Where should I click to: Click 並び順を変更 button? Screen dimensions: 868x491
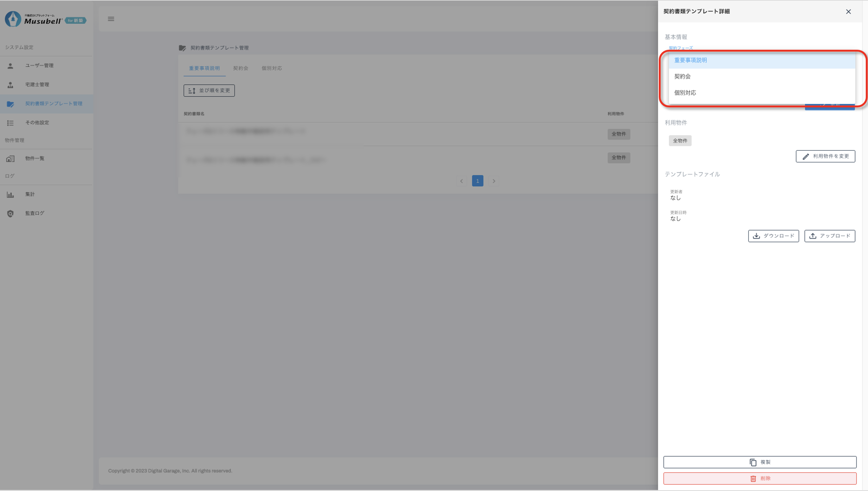[x=209, y=91]
